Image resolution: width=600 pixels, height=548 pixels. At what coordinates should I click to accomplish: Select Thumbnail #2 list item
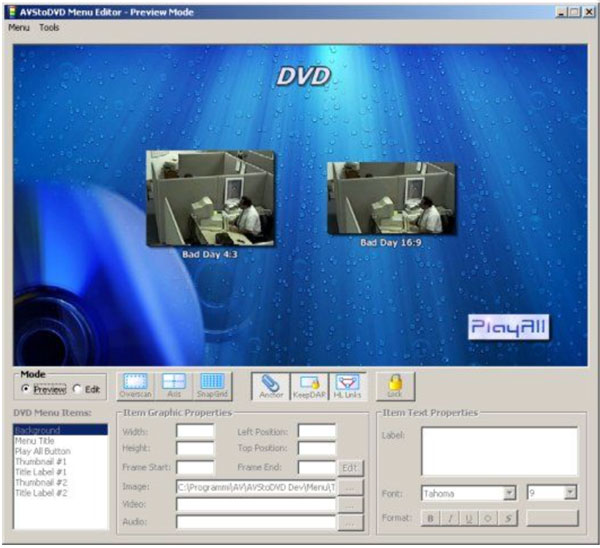(60, 482)
